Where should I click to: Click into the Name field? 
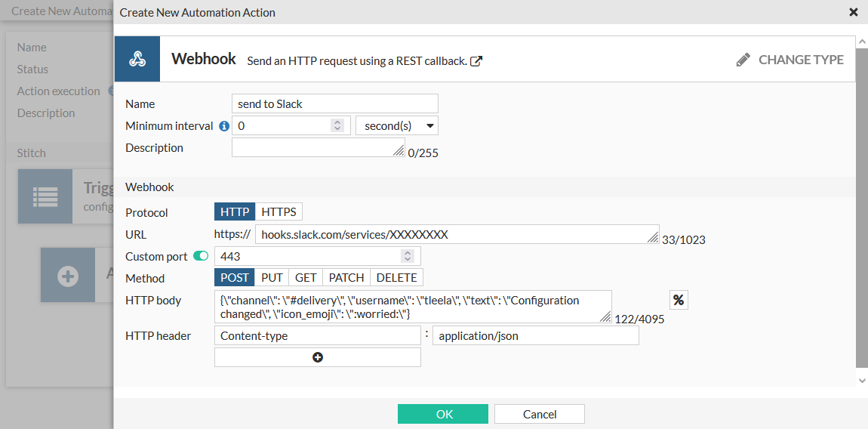[x=334, y=104]
